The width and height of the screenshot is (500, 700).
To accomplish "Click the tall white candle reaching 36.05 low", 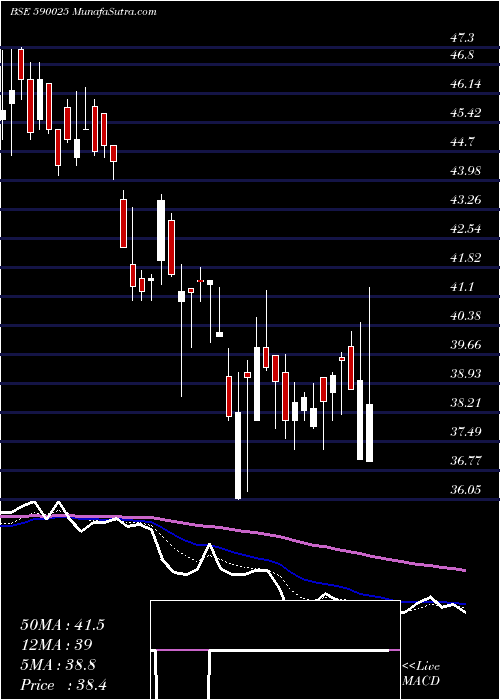I will 238,455.
